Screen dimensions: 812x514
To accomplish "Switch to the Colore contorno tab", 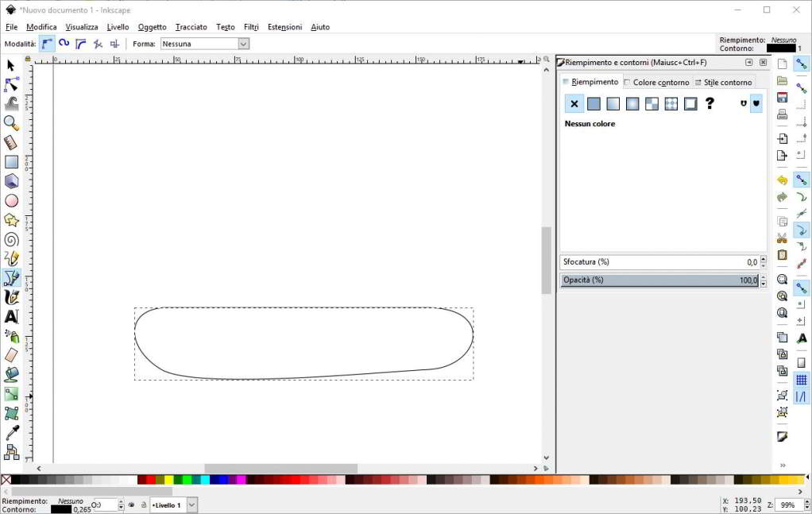I will coord(657,82).
